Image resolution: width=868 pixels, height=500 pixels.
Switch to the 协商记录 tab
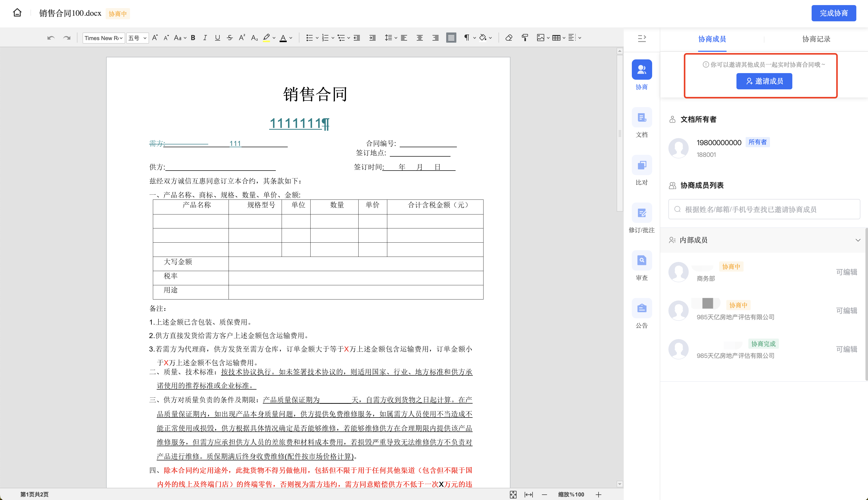tap(816, 39)
